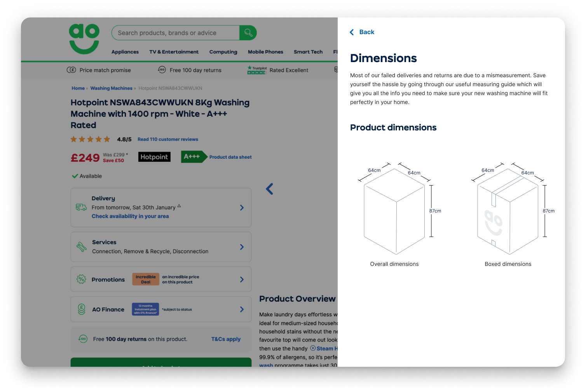The image size is (586, 392).
Task: Click the 'Boxed dimensions' caption
Action: click(508, 264)
